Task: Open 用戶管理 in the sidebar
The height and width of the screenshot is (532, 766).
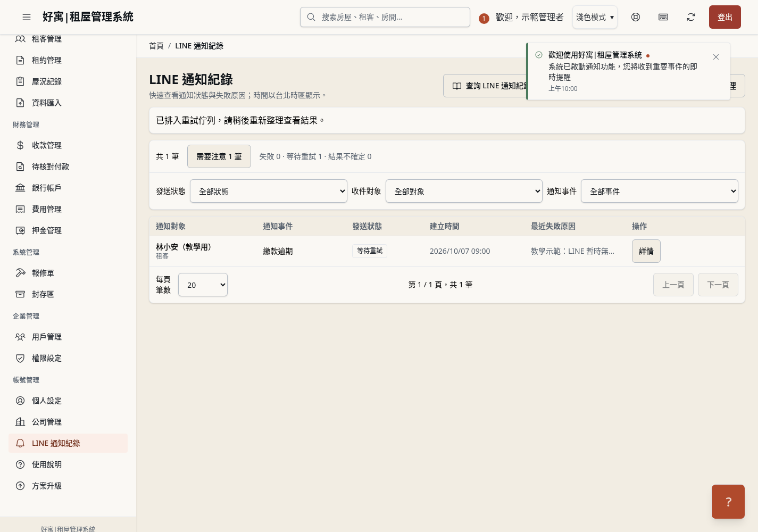Action: [x=68, y=337]
